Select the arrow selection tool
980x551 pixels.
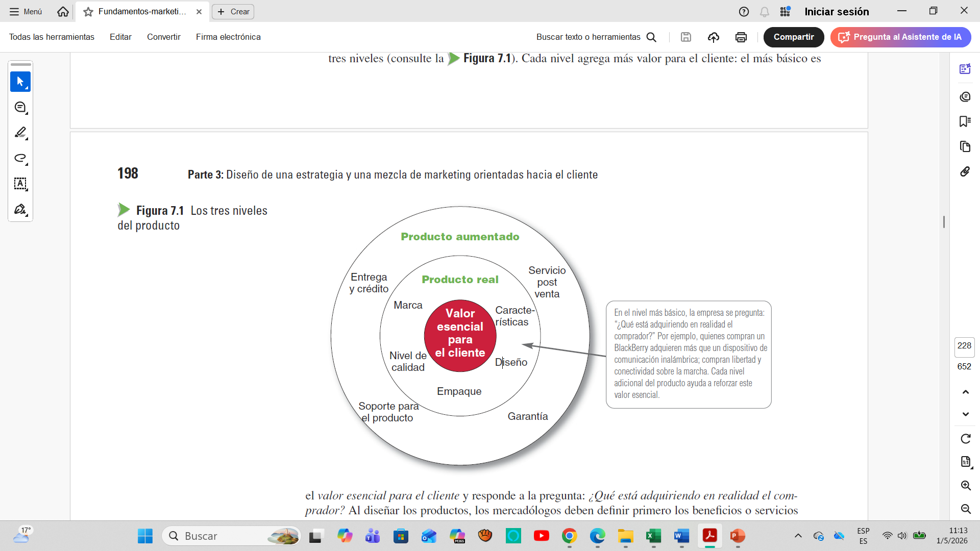(x=20, y=82)
